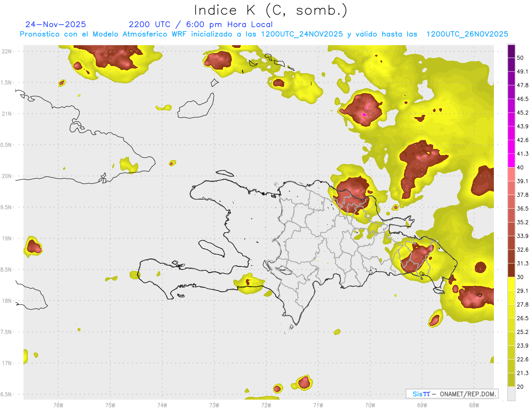
Task: Click the '21N' latitude axis label
Action: 7,114
